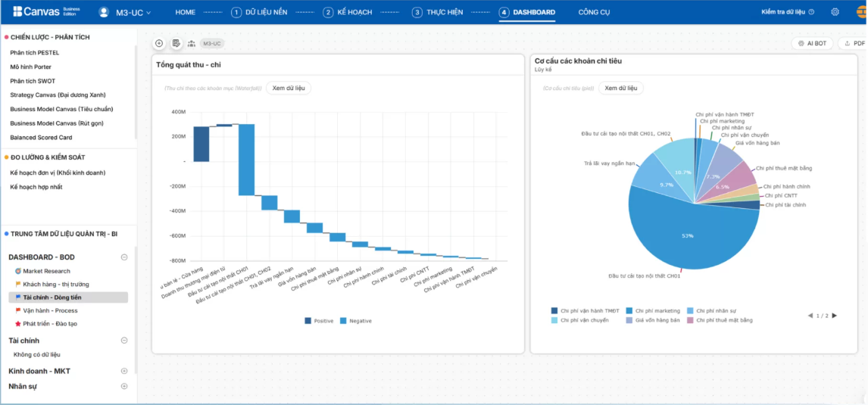Click the Canvas Business Edition logo

point(48,11)
